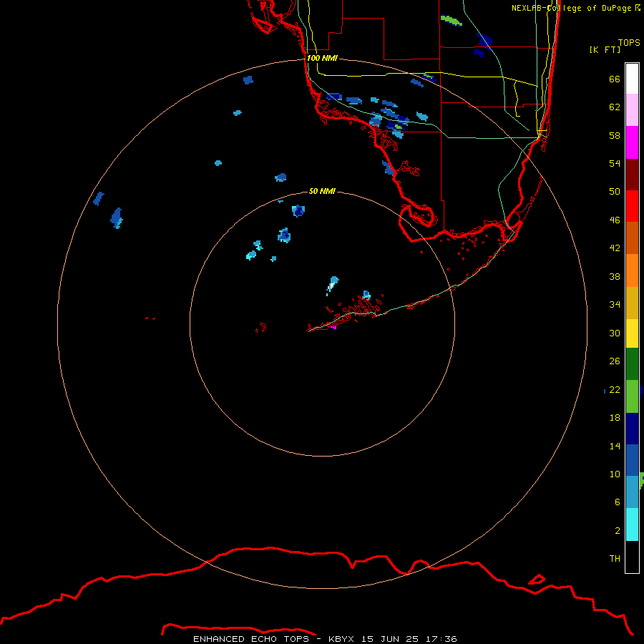The width and height of the screenshot is (644, 644).
Task: Pick the navy blue swatch in the legend
Action: pyautogui.click(x=632, y=429)
